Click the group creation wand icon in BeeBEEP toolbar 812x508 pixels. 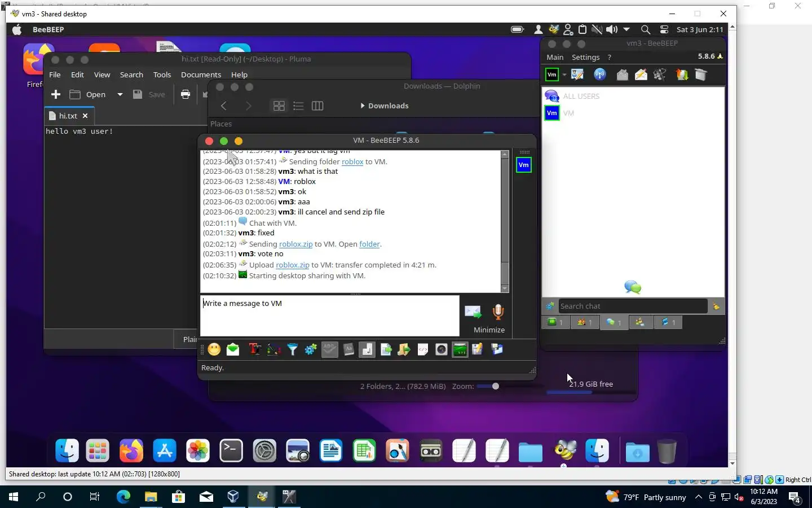pyautogui.click(x=660, y=75)
